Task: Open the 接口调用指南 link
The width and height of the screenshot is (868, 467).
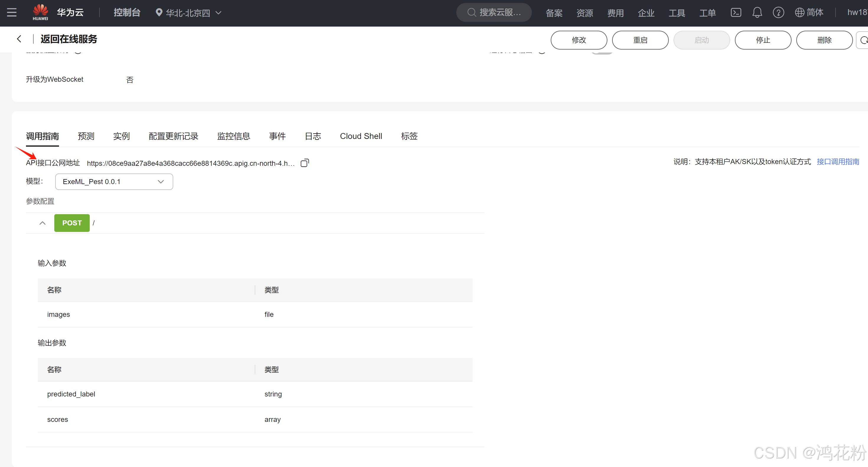Action: click(x=838, y=162)
